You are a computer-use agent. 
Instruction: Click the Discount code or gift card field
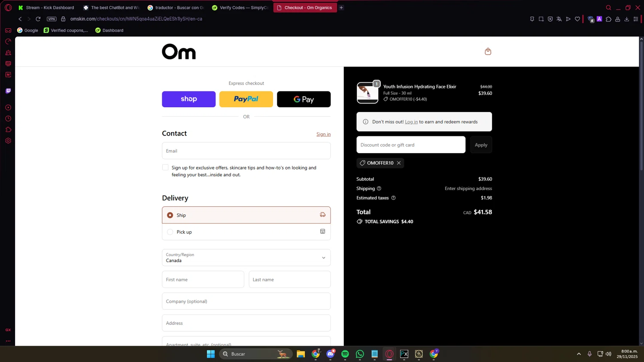point(411,145)
